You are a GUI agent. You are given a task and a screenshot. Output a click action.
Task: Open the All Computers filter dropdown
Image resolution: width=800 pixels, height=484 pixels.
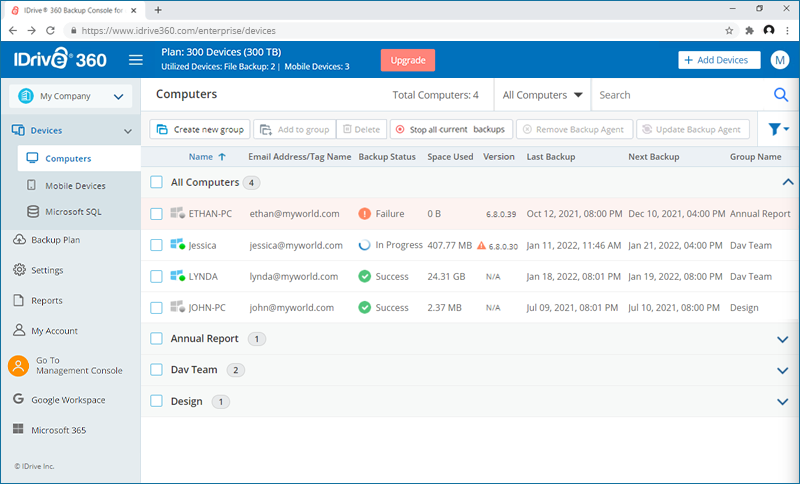coord(542,95)
